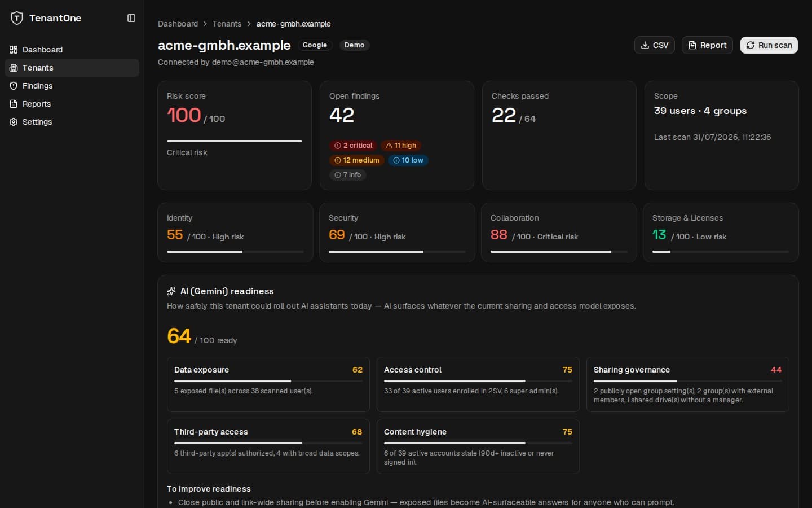The image size is (812, 508).
Task: Click the Collaboration score progress bar
Action: pyautogui.click(x=559, y=252)
